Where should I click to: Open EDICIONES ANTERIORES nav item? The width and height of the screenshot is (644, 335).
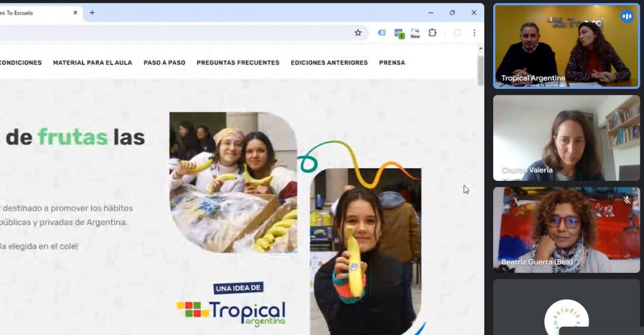coord(329,63)
